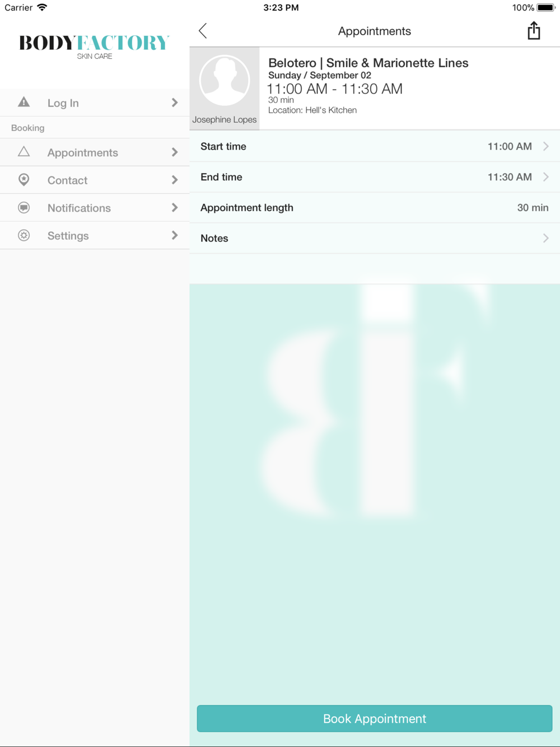The width and height of the screenshot is (560, 747).
Task: Tap the 11:00 AM start time value
Action: 510,146
